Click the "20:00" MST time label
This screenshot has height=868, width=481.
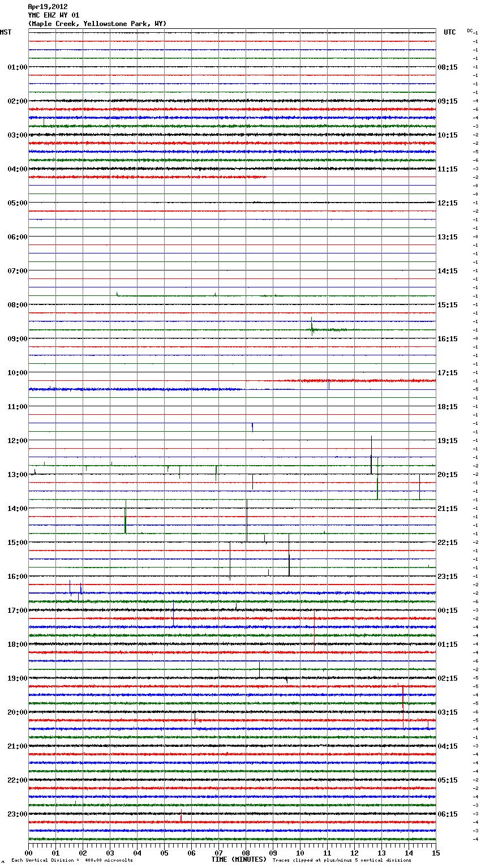tap(18, 712)
